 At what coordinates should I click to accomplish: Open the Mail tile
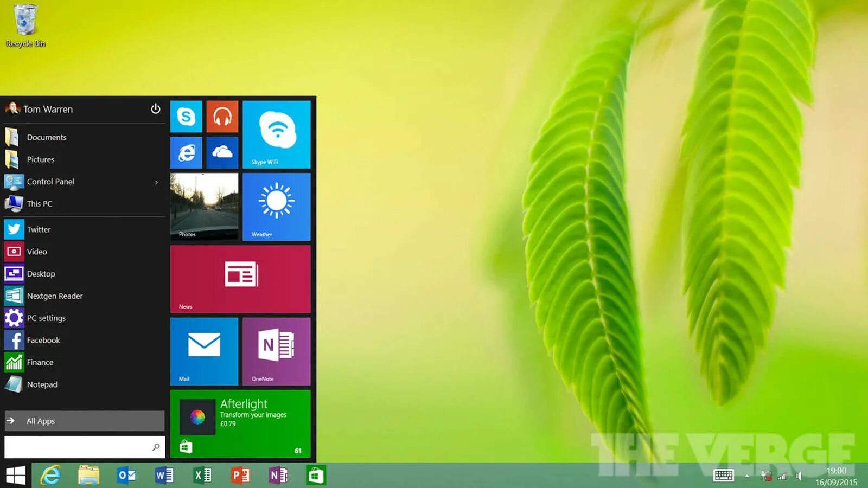point(204,351)
